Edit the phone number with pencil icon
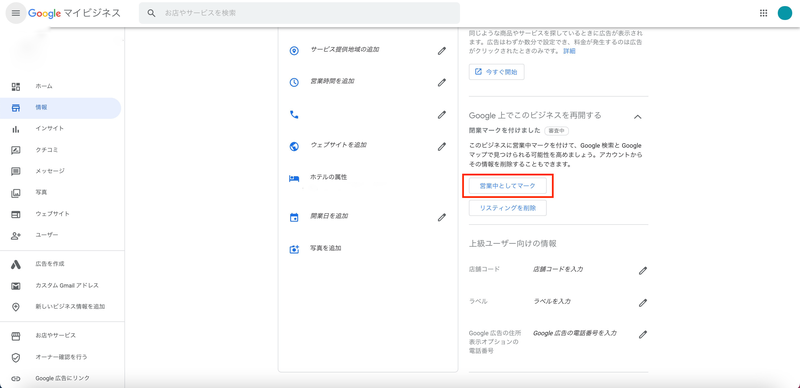Screen dimensions: 800x388 [x=442, y=115]
